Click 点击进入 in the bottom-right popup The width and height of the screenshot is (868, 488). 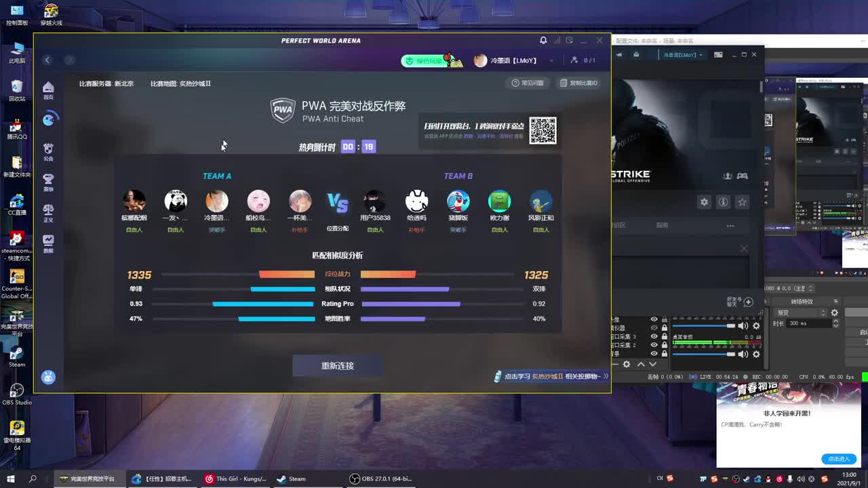click(x=840, y=459)
